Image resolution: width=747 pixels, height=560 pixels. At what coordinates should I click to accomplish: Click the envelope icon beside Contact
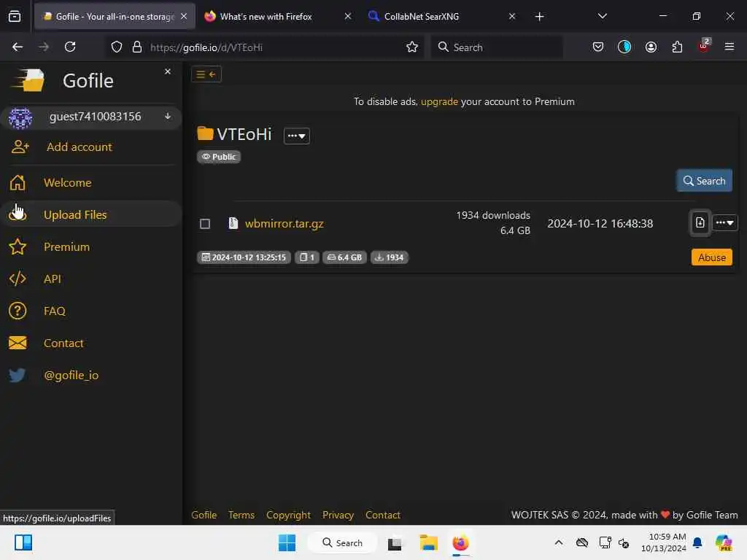coord(18,343)
